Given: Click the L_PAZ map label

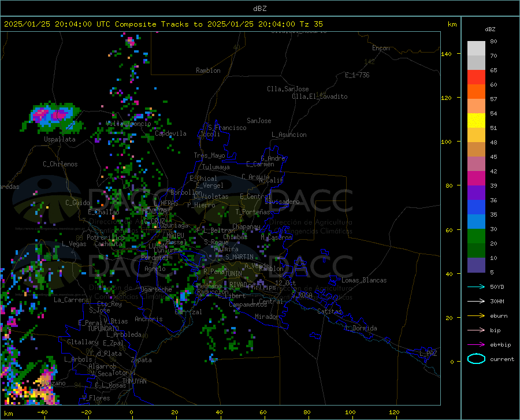Looking at the screenshot, I should 428,354.
